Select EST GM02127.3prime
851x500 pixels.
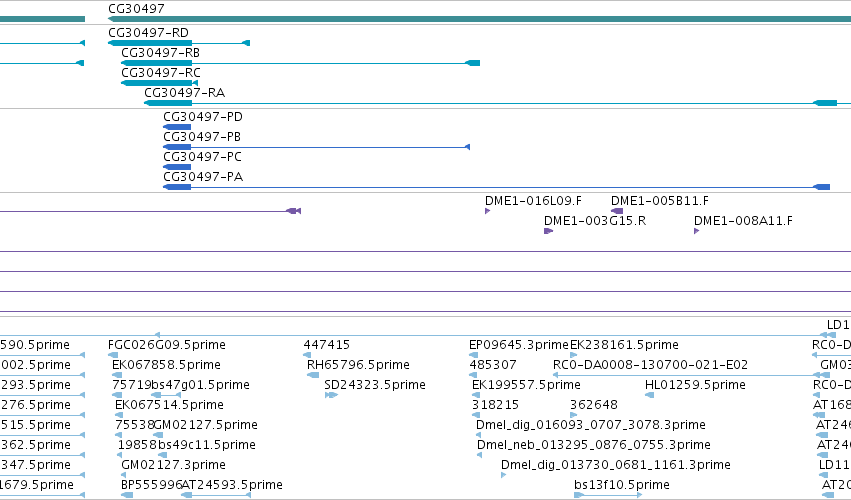(x=173, y=465)
